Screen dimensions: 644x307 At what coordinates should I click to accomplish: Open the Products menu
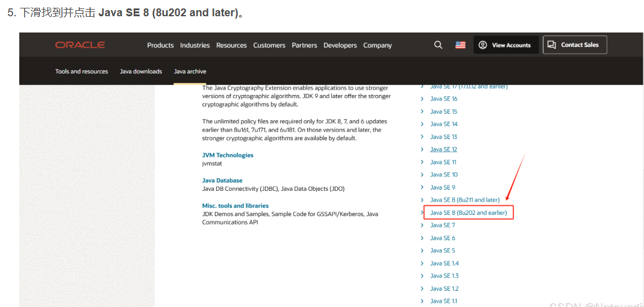tap(161, 45)
